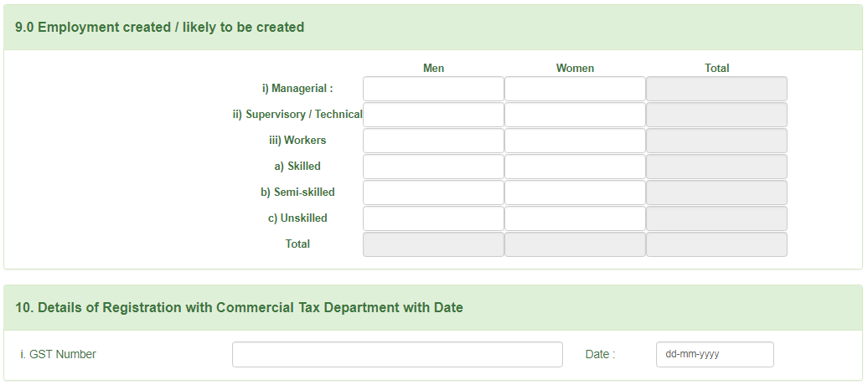The width and height of the screenshot is (868, 385).
Task: Focus the Workers Women input box
Action: click(575, 141)
